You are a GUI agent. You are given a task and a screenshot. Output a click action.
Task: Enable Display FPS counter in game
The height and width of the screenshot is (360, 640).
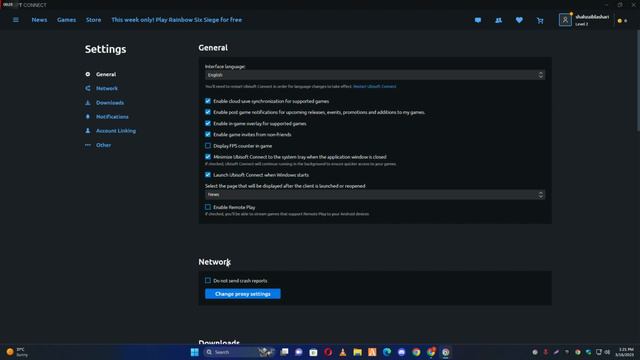(208, 146)
